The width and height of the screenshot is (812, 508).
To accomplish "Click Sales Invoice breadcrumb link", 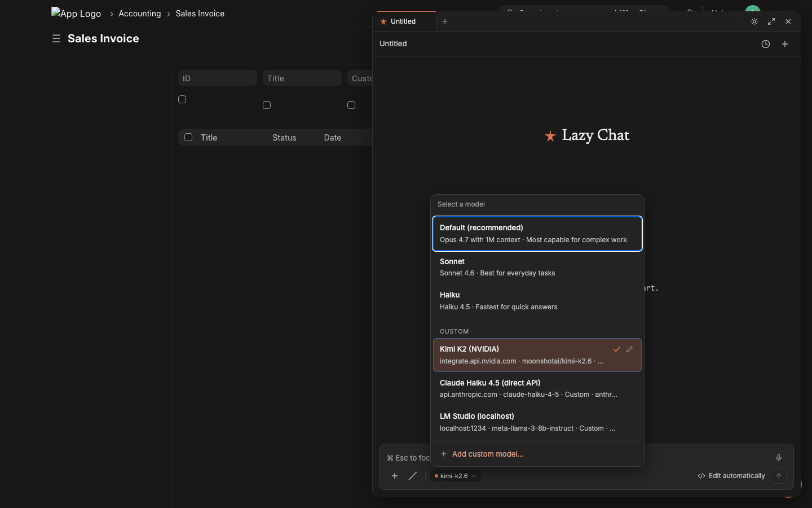I will [x=200, y=14].
